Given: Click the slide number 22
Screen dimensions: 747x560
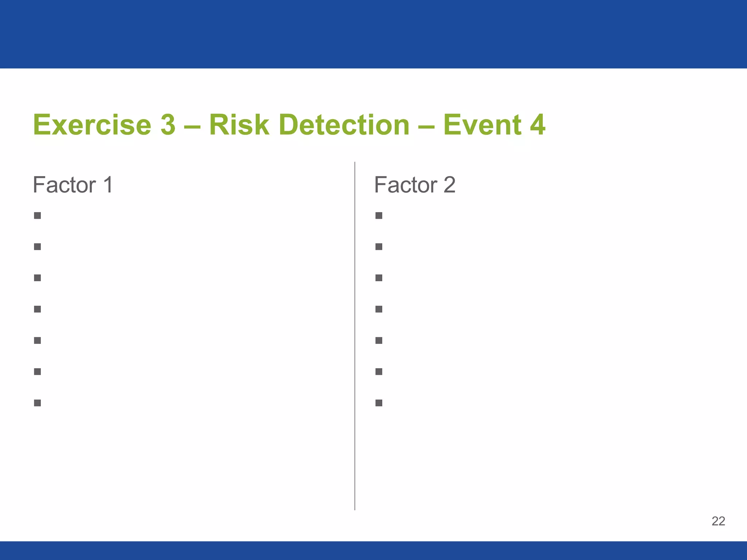Looking at the screenshot, I should (x=718, y=521).
